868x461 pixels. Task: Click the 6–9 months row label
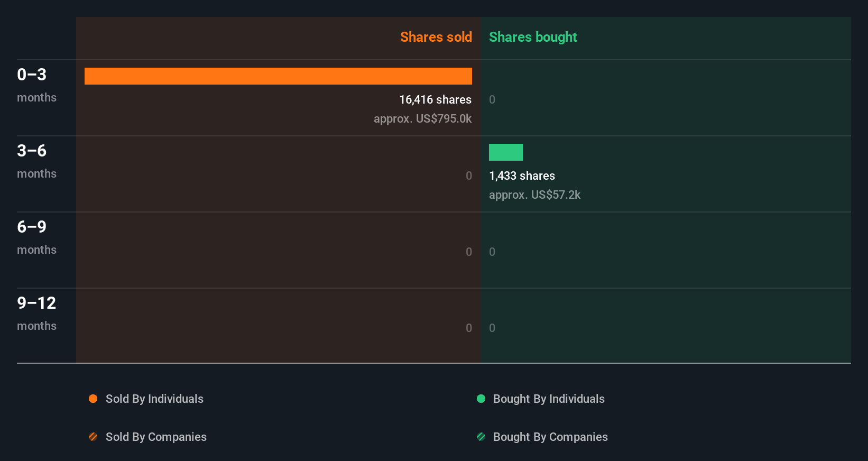(x=36, y=237)
